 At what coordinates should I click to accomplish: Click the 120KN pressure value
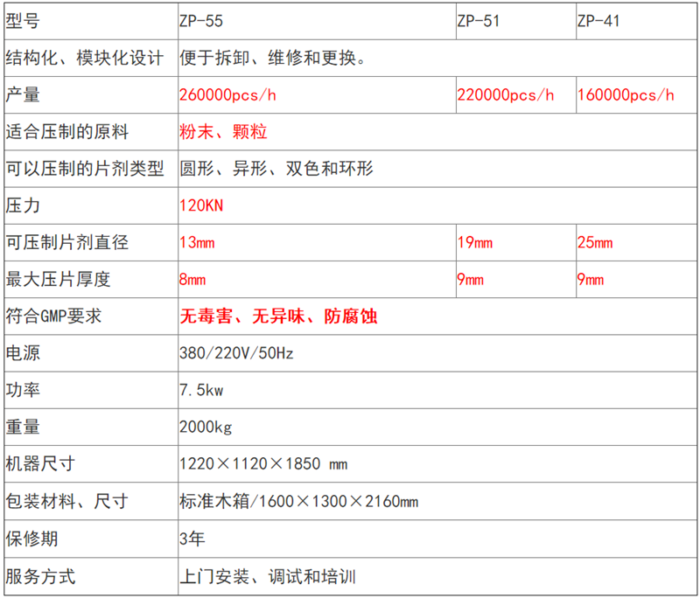(x=201, y=206)
